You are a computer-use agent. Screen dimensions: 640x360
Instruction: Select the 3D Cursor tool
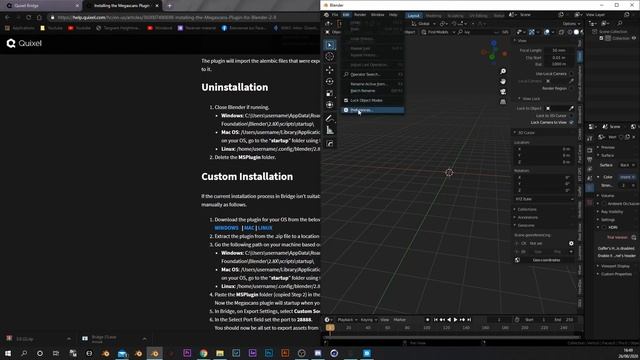(x=330, y=57)
